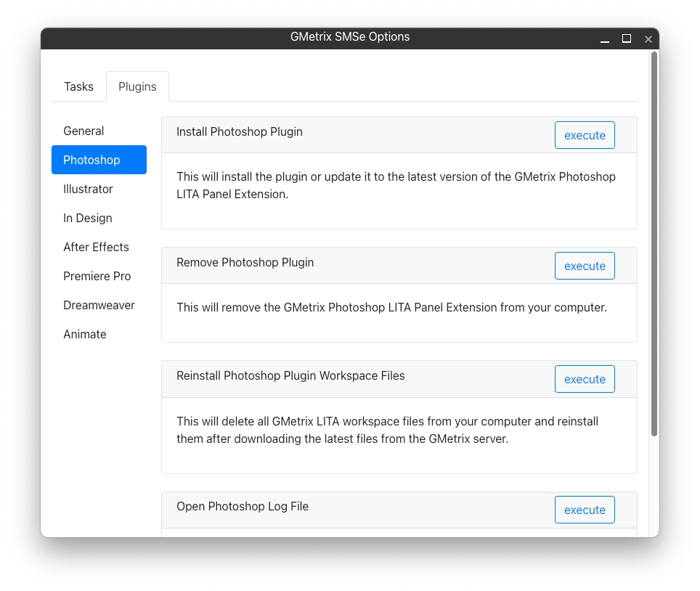This screenshot has height=591, width=700.
Task: Execute Remove Photoshop Plugin
Action: coord(585,266)
